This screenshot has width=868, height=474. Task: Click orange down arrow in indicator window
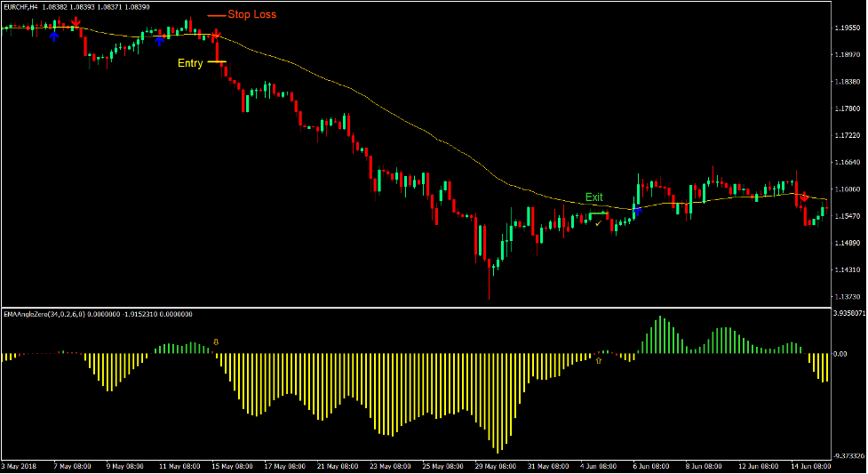(216, 342)
